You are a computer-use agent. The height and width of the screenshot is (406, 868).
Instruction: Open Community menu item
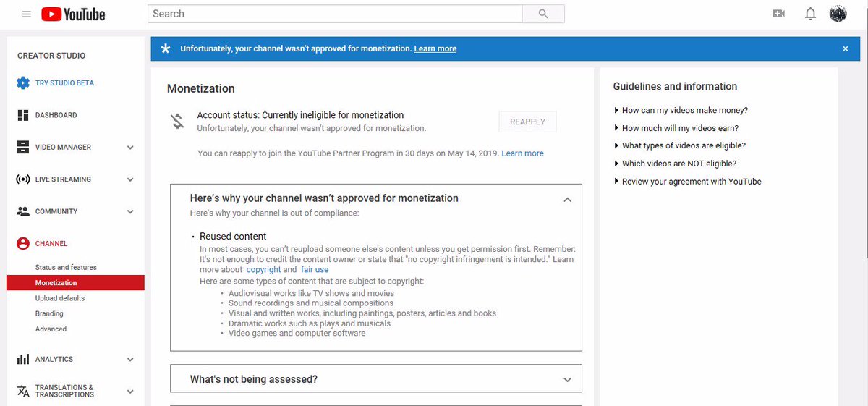click(56, 211)
